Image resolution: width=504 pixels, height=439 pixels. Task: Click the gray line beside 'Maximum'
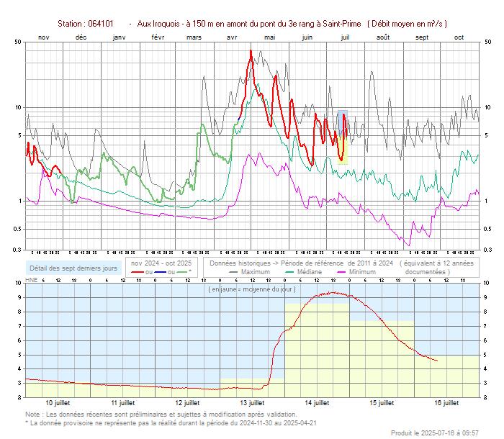pyautogui.click(x=233, y=272)
